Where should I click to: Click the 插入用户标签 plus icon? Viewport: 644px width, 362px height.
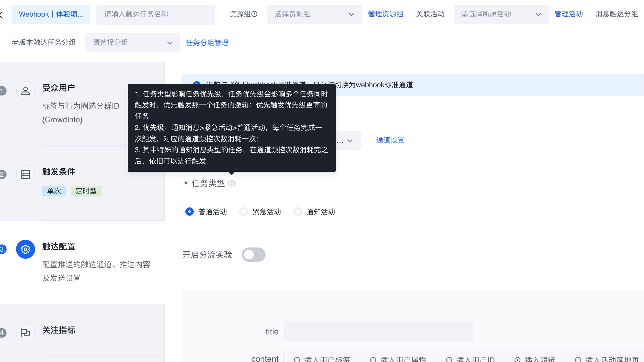click(x=297, y=359)
